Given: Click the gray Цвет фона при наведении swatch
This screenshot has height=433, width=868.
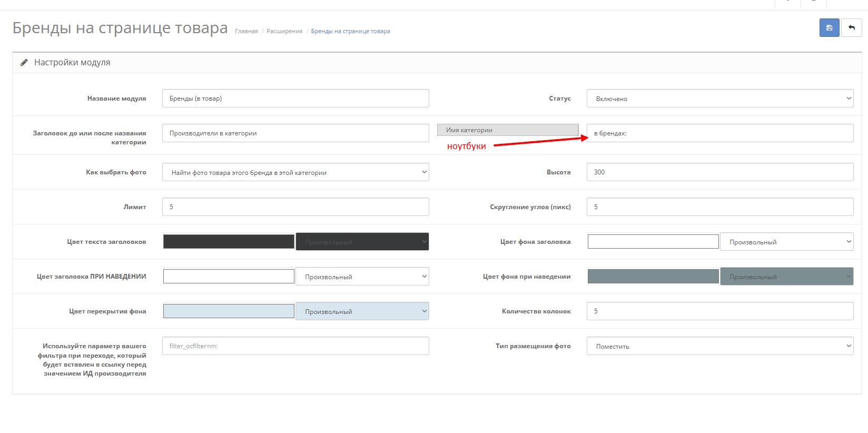Looking at the screenshot, I should (x=653, y=277).
